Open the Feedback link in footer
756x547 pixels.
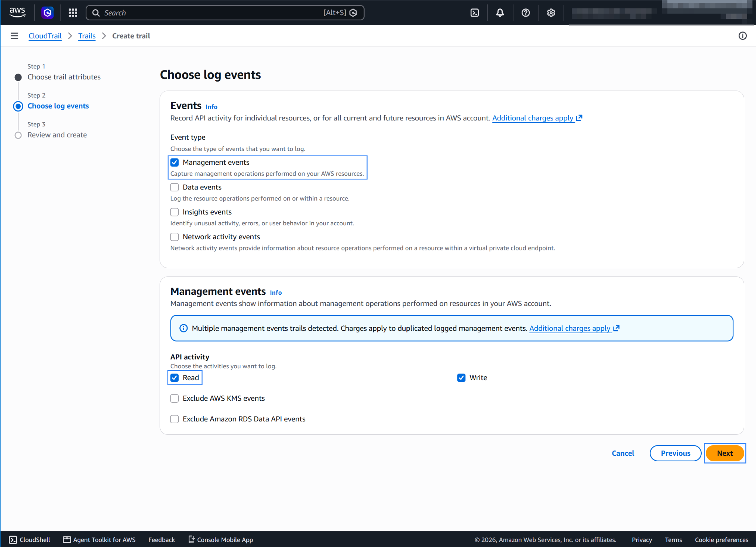[162, 540]
